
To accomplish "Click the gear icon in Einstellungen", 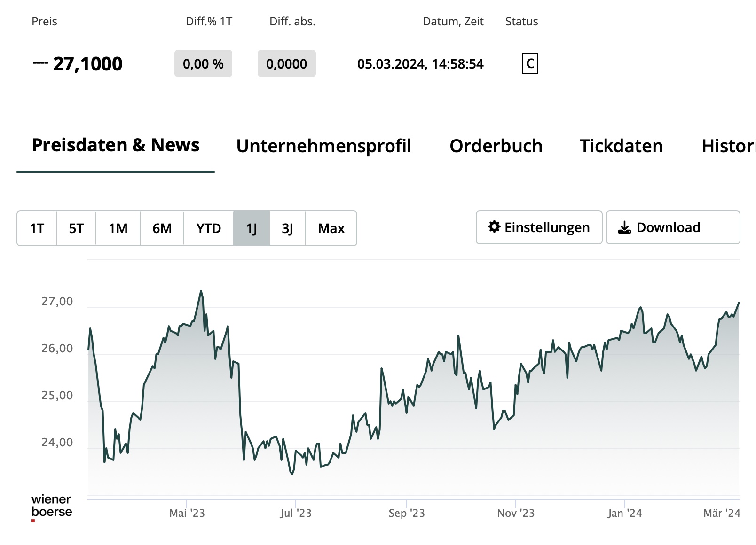I will [x=494, y=227].
